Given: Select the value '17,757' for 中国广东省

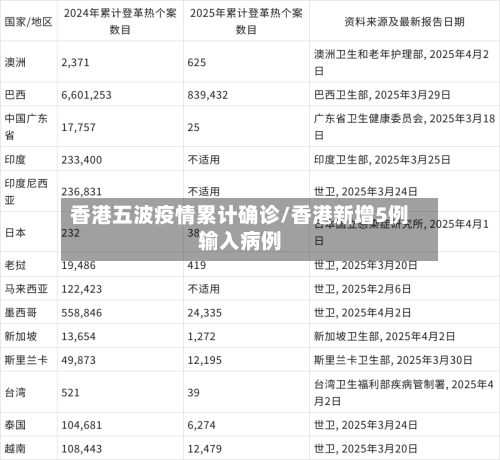Looking at the screenshot, I should click(78, 127).
